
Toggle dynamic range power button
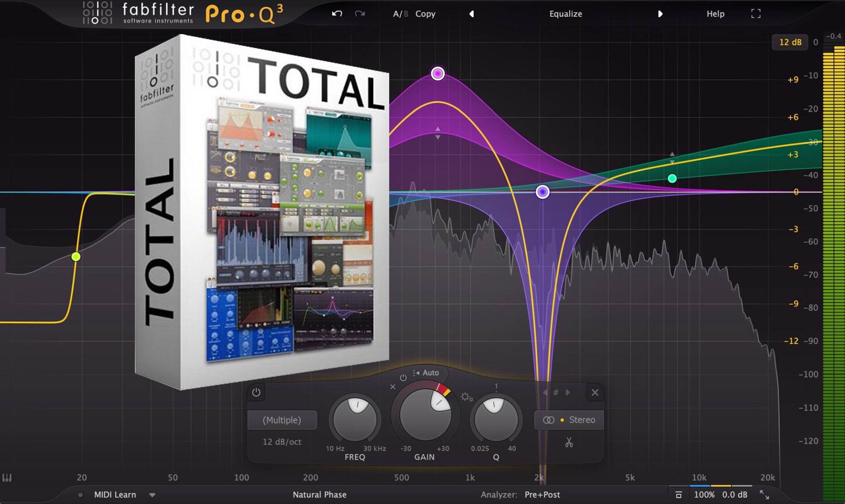(403, 378)
